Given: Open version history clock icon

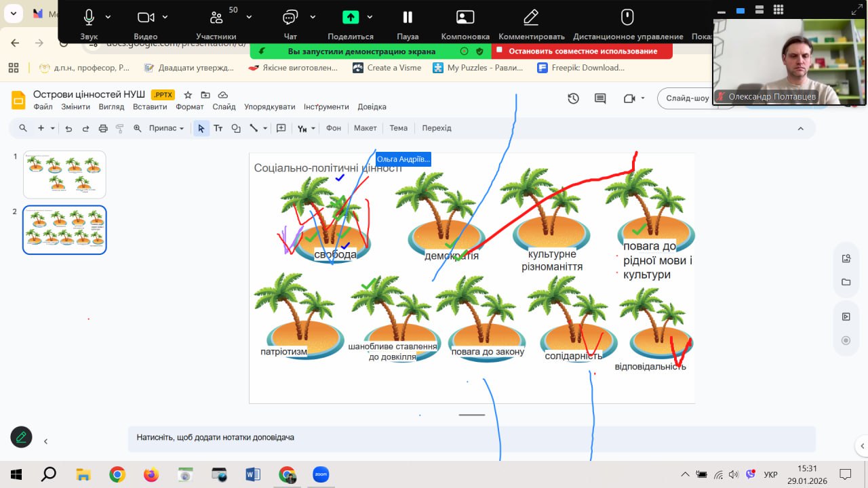Looking at the screenshot, I should pyautogui.click(x=573, y=98).
